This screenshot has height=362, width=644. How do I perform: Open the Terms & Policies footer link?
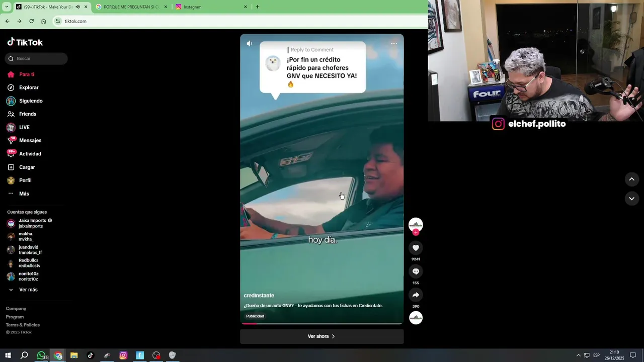[23, 325]
